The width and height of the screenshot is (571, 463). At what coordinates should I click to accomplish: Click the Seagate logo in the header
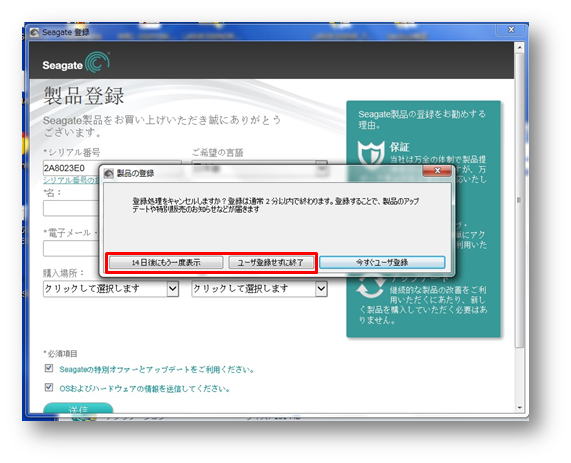76,62
